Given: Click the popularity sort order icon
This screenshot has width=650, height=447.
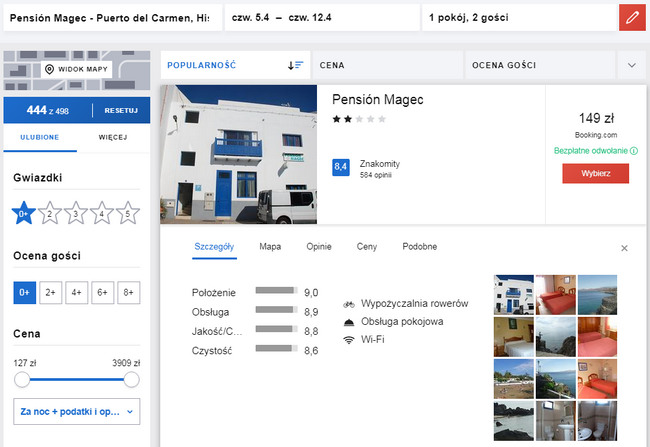Looking at the screenshot, I should (x=295, y=65).
